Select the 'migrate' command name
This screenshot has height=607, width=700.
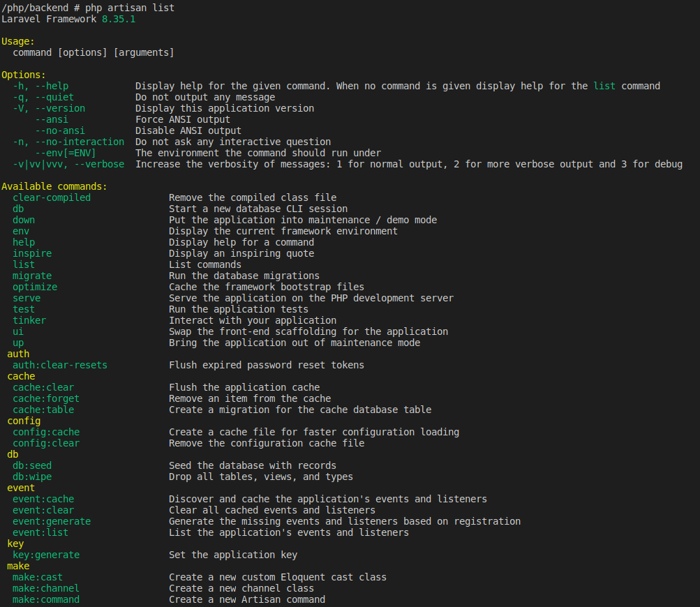click(x=32, y=276)
